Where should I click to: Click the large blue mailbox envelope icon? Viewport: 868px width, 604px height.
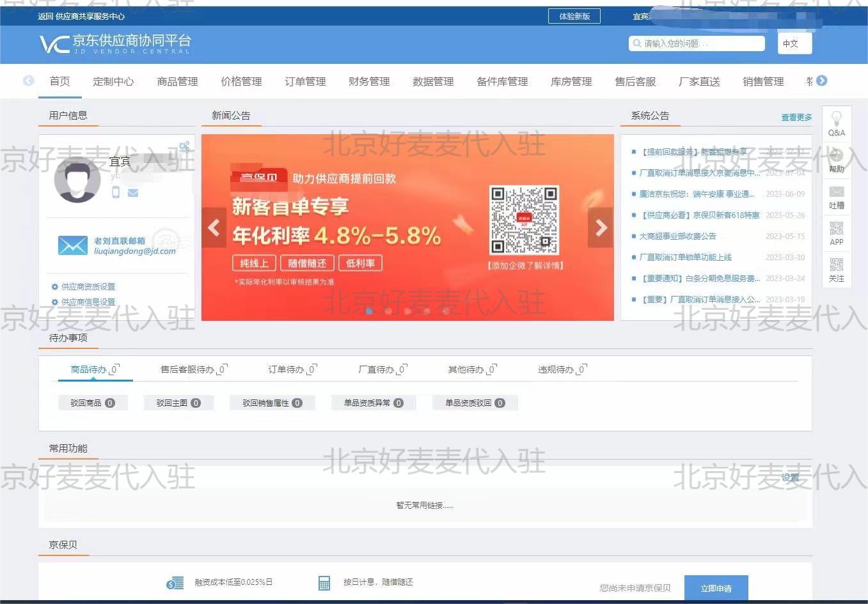point(72,245)
